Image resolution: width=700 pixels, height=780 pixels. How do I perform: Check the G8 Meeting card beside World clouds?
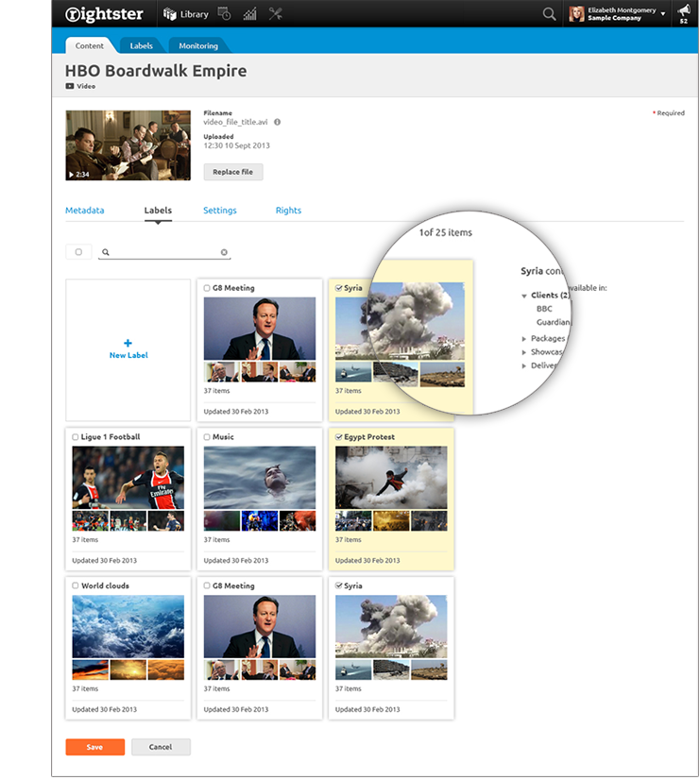pos(207,586)
